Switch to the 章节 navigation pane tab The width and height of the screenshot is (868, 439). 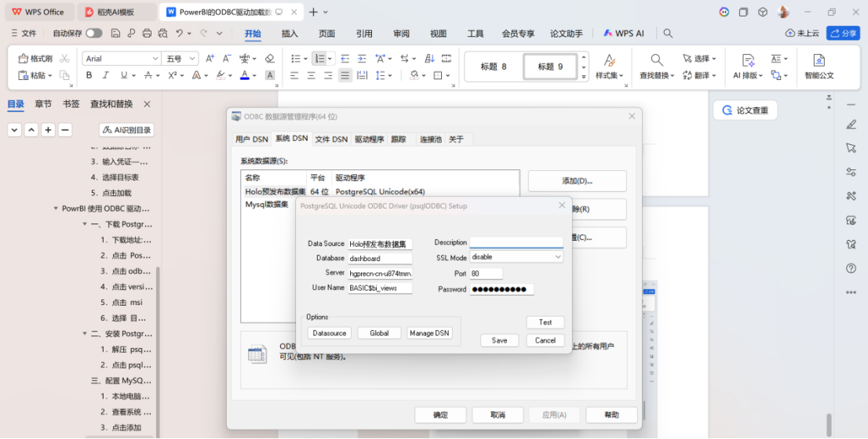(43, 104)
